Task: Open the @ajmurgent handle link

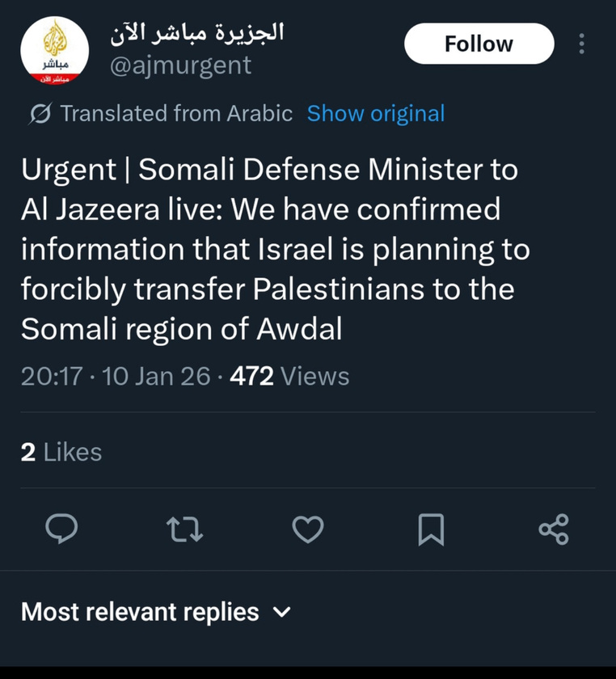Action: (180, 65)
